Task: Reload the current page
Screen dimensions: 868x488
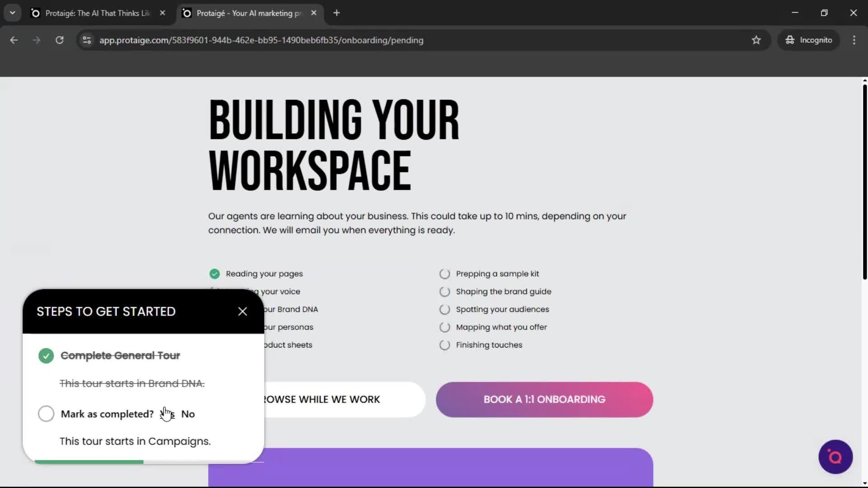Action: click(59, 40)
